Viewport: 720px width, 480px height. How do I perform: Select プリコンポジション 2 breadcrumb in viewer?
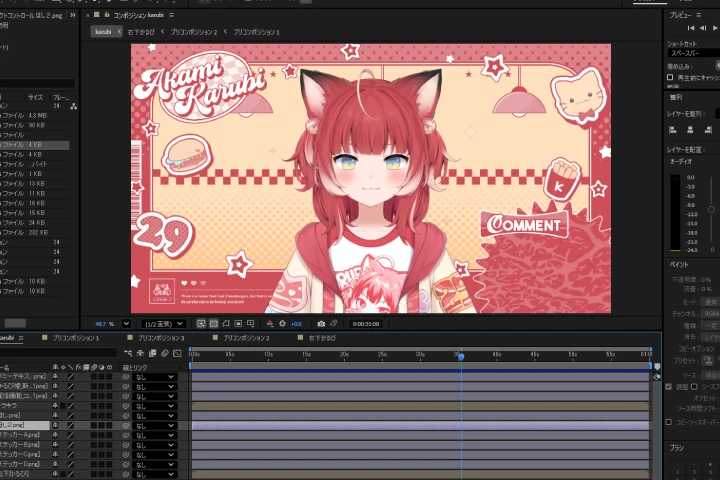point(194,32)
